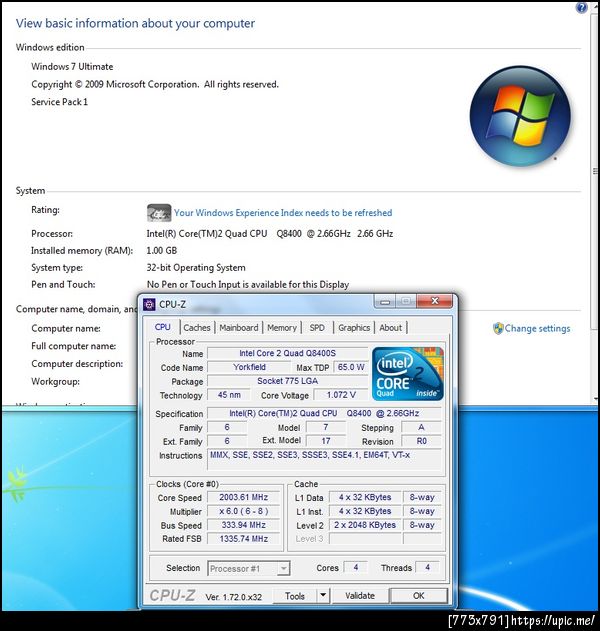This screenshot has width=600, height=631.
Task: Click the CPU-Z title bar app icon
Action: [149, 305]
